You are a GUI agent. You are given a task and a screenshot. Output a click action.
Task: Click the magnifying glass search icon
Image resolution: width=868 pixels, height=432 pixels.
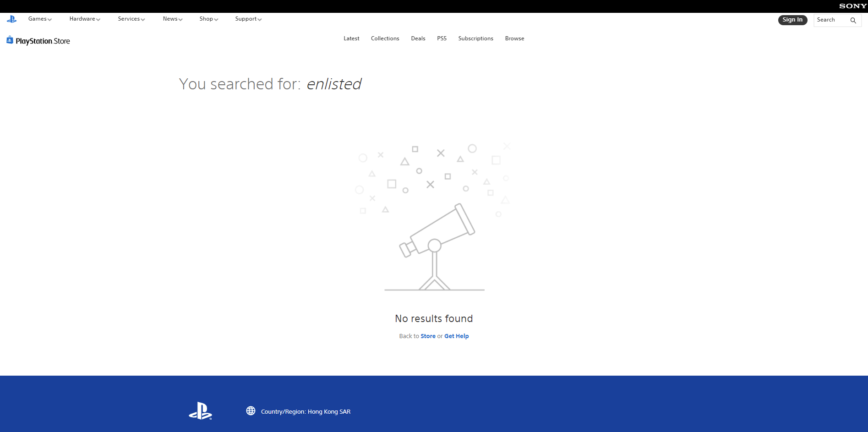tap(853, 20)
